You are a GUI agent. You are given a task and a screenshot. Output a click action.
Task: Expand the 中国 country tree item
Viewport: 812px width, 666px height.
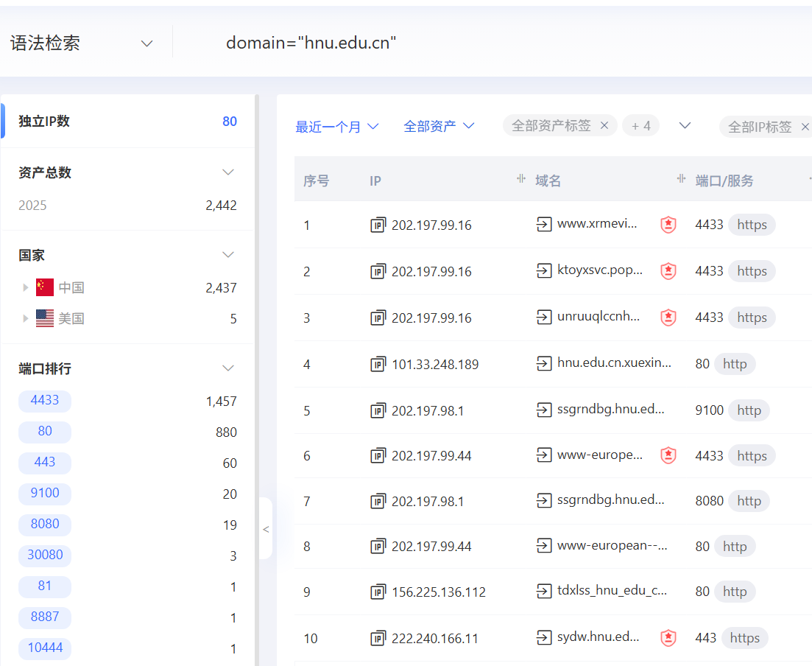coord(26,287)
